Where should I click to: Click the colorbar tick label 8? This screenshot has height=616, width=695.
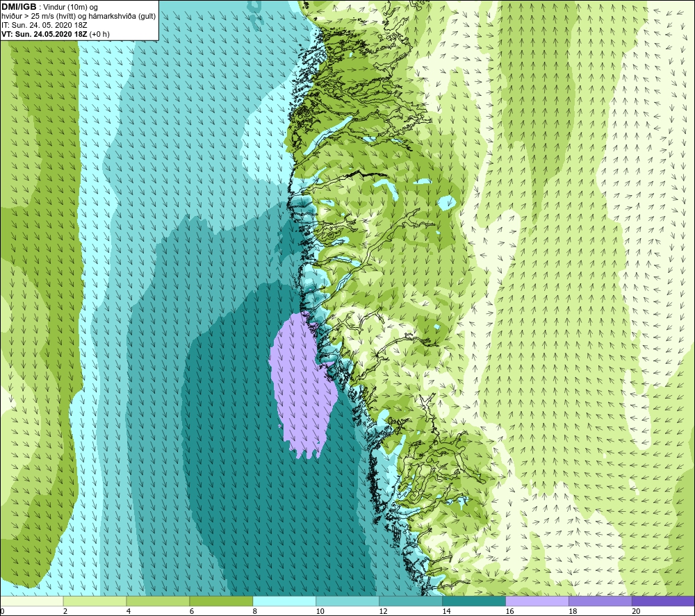tap(255, 611)
